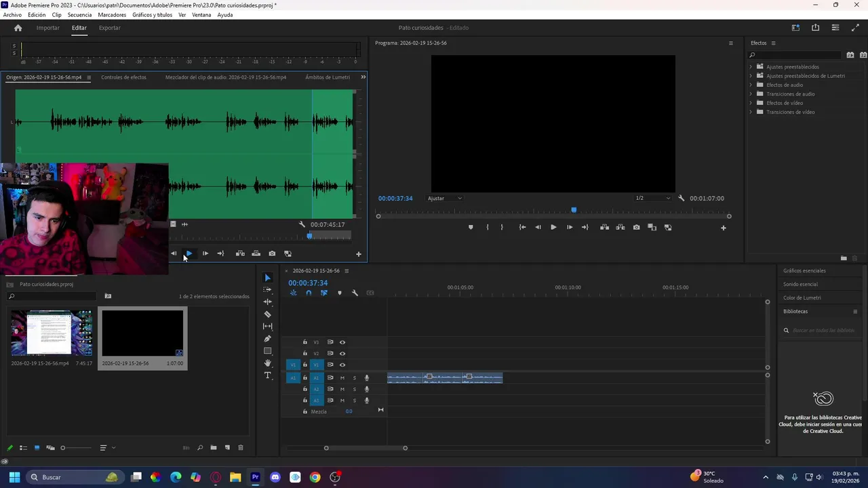Toggle lock on track V3
Image resolution: width=868 pixels, height=488 pixels.
[305, 342]
